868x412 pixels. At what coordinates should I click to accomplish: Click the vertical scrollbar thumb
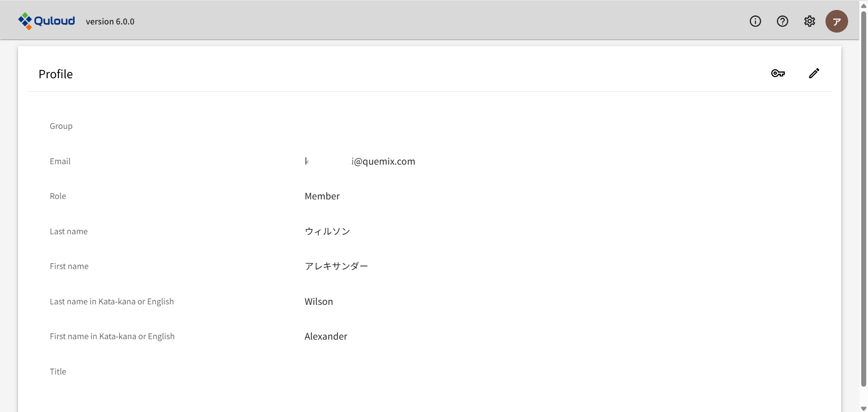863,199
